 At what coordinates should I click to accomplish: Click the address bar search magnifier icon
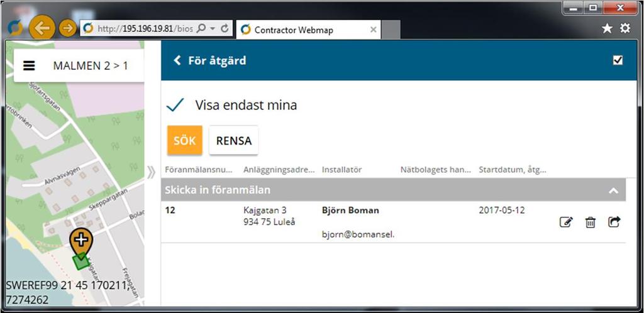pyautogui.click(x=201, y=28)
